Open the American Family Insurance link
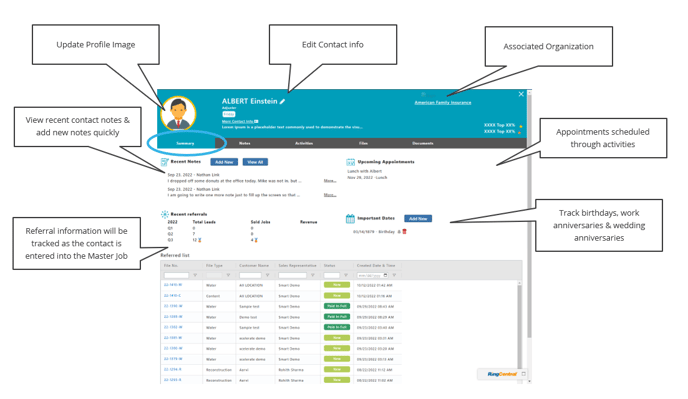688x399 pixels. [443, 103]
